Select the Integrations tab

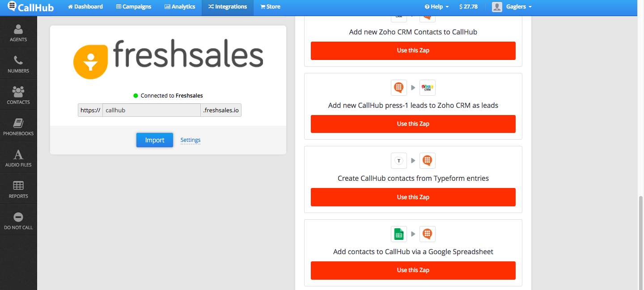[228, 7]
